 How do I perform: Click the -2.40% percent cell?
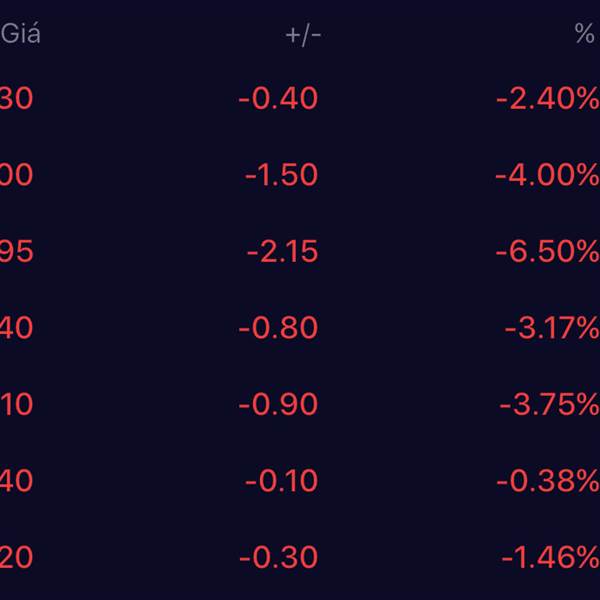(547, 98)
